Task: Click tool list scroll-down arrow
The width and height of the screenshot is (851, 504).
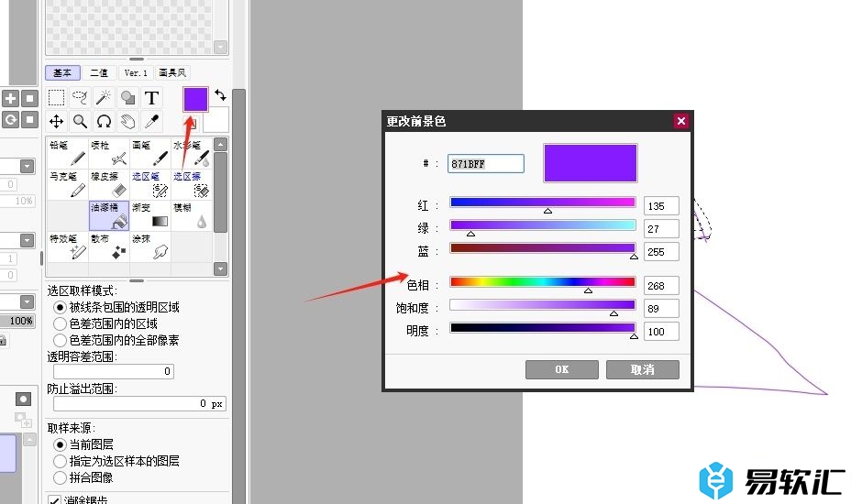Action: 220,268
